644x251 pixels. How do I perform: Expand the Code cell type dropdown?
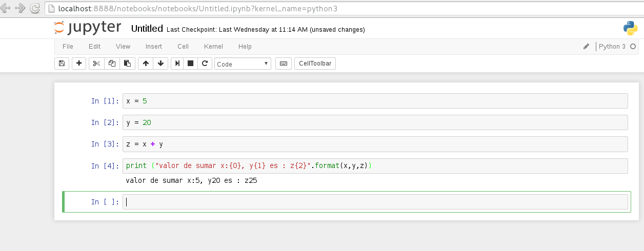pyautogui.click(x=243, y=64)
